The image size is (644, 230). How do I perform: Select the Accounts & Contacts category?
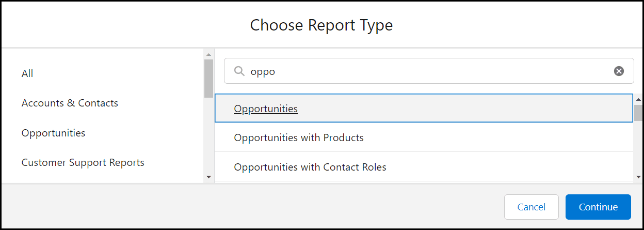point(70,103)
